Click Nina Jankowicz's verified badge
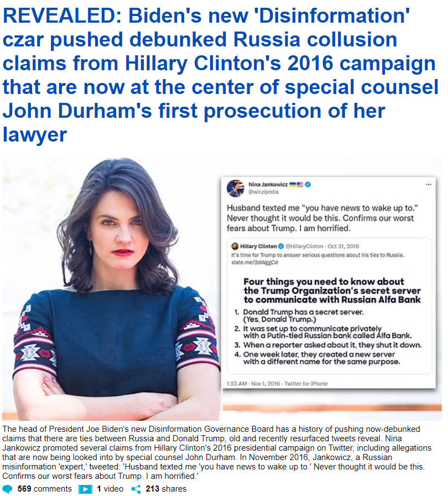The width and height of the screenshot is (448, 496). pos(308,185)
